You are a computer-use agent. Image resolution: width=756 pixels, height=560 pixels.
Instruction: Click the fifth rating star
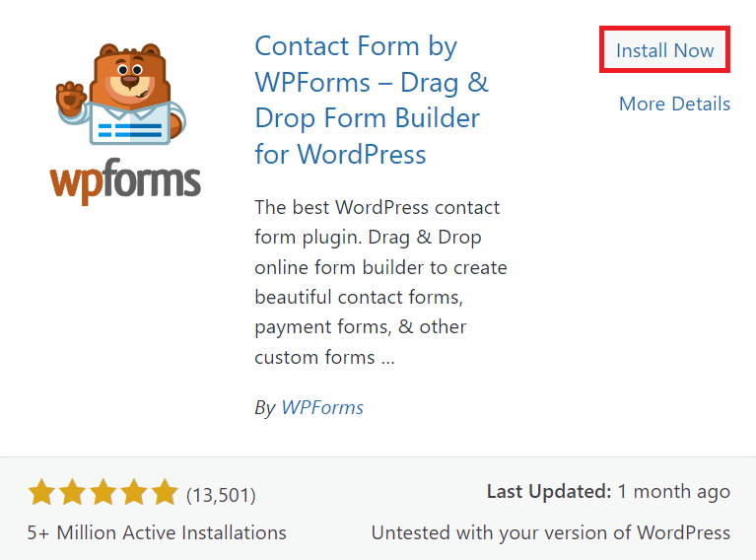pyautogui.click(x=164, y=493)
